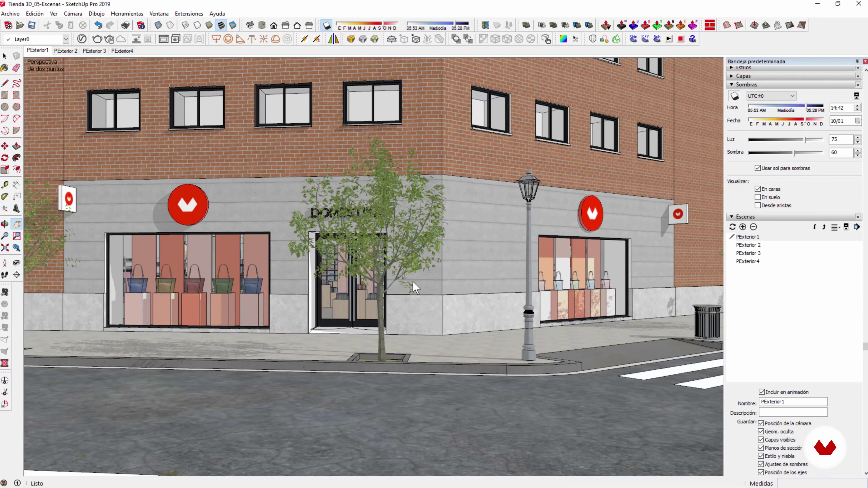Expand the Estilos panel
The width and height of the screenshot is (868, 488).
pos(731,68)
